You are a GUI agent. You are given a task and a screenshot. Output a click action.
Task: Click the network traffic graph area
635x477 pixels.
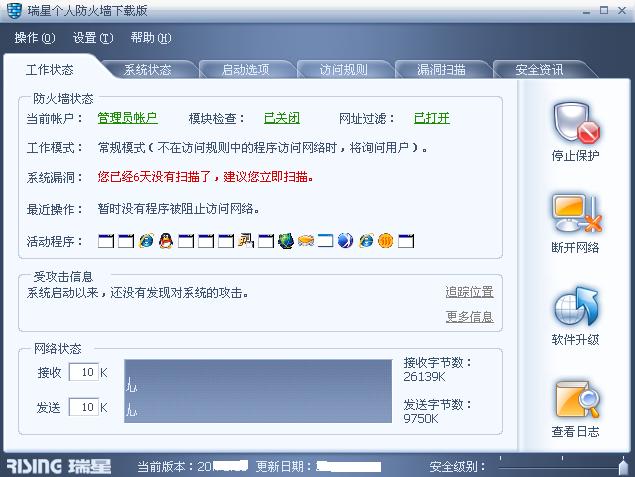tap(258, 391)
